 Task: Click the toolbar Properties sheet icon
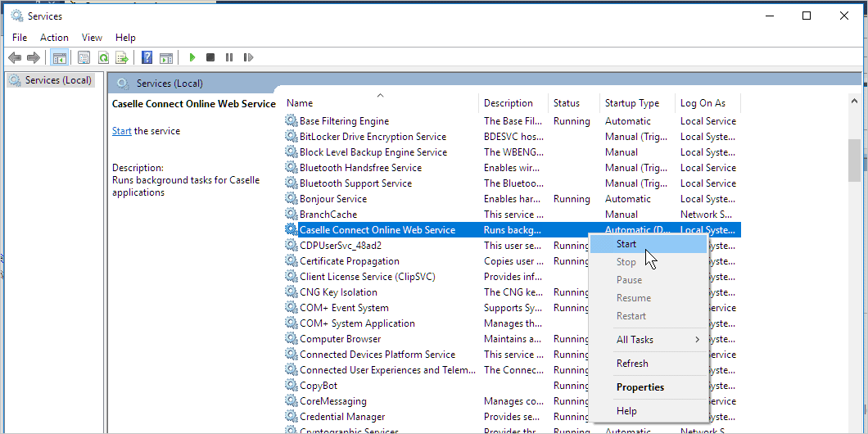tap(84, 57)
